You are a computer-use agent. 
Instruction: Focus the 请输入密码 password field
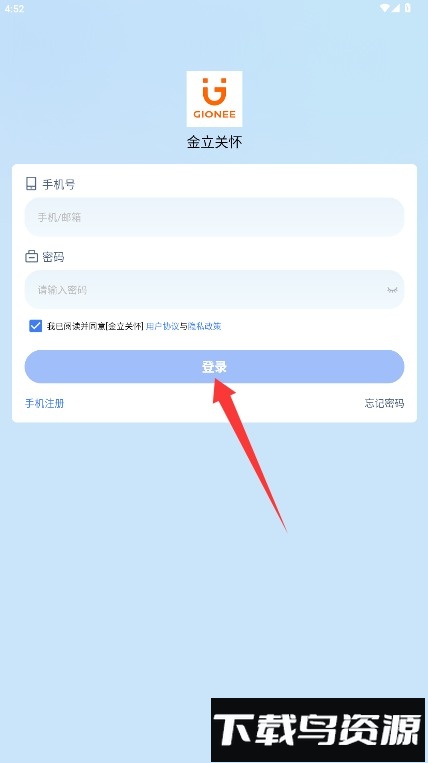coord(214,290)
